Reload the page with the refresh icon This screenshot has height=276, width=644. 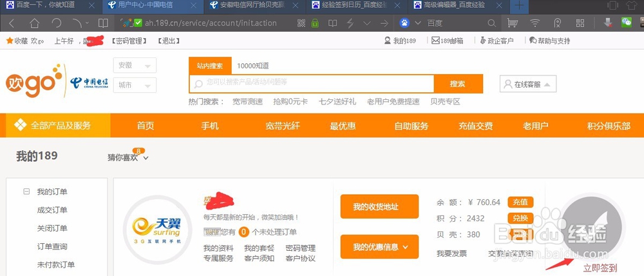(56, 23)
